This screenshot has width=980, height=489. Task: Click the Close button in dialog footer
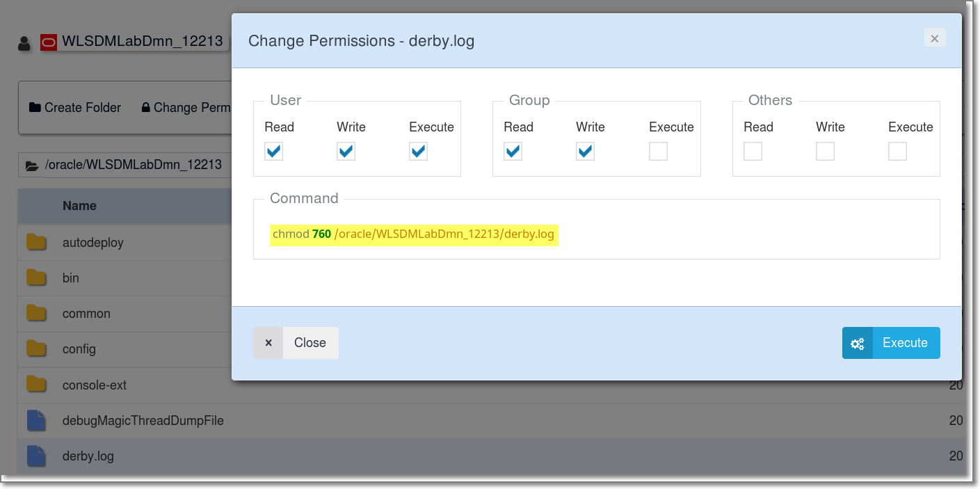coord(296,343)
